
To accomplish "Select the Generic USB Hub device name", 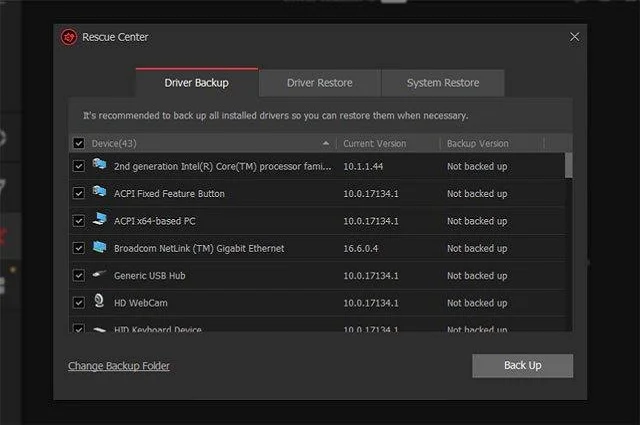I will (149, 276).
